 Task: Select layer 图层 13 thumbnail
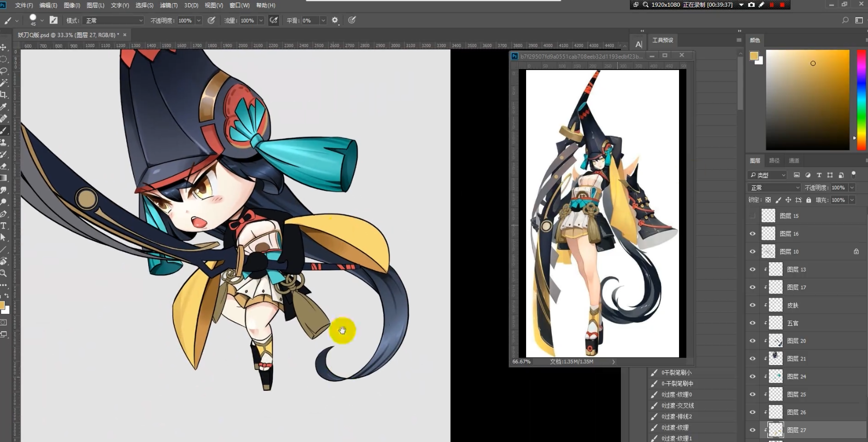point(775,269)
